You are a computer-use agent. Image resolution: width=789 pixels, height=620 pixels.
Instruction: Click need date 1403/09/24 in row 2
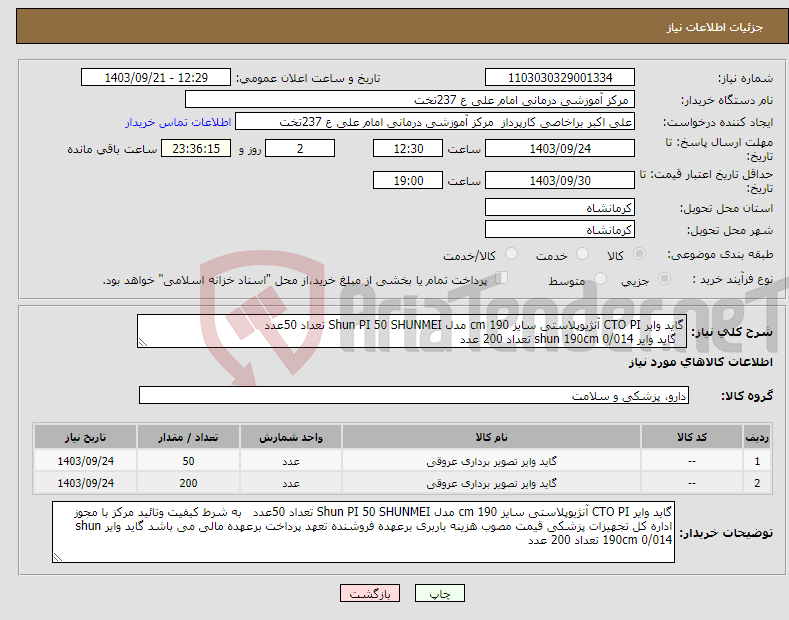coord(86,483)
